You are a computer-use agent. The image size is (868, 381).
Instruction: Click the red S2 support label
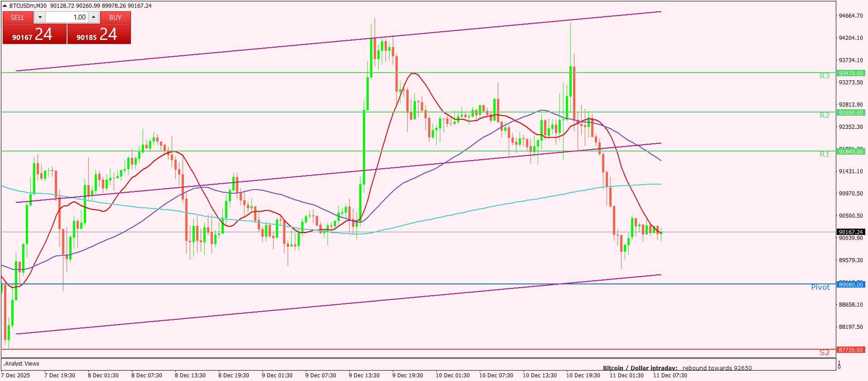824,352
